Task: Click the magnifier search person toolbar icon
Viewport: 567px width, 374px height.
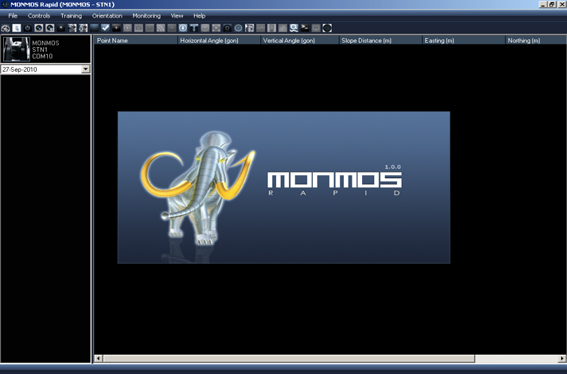Action: pos(294,28)
